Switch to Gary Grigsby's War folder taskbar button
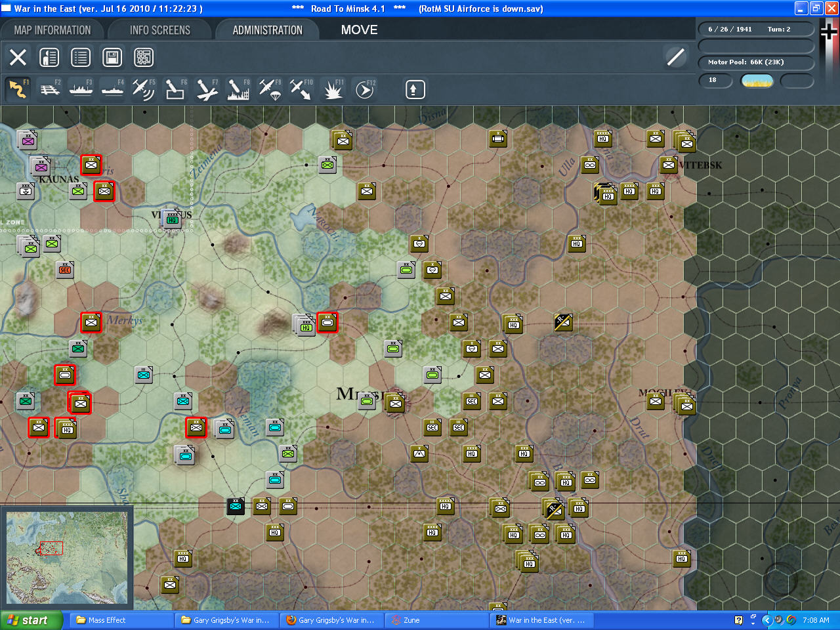 226,620
